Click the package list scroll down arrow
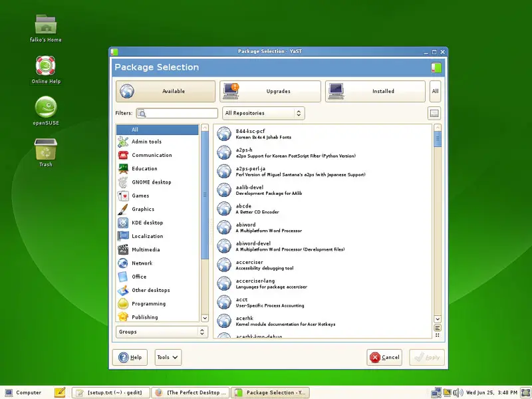The width and height of the screenshot is (532, 399). 438,319
